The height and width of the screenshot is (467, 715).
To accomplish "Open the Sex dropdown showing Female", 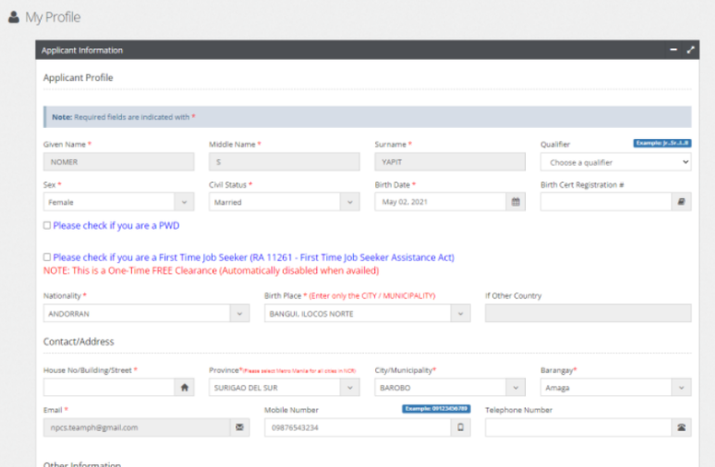I will click(x=119, y=202).
